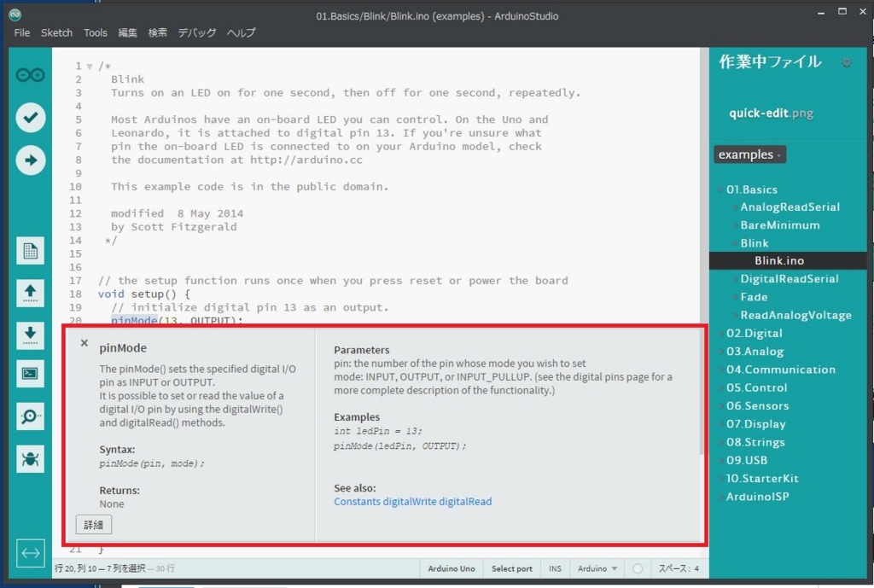
Task: Open the digitalRead link
Action: pos(465,502)
